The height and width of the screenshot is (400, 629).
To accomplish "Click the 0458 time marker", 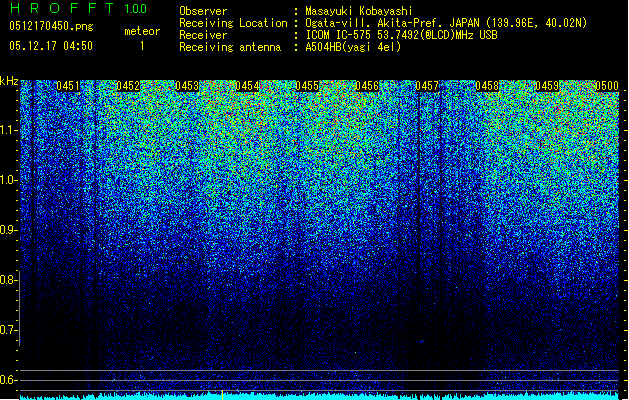I will click(487, 86).
